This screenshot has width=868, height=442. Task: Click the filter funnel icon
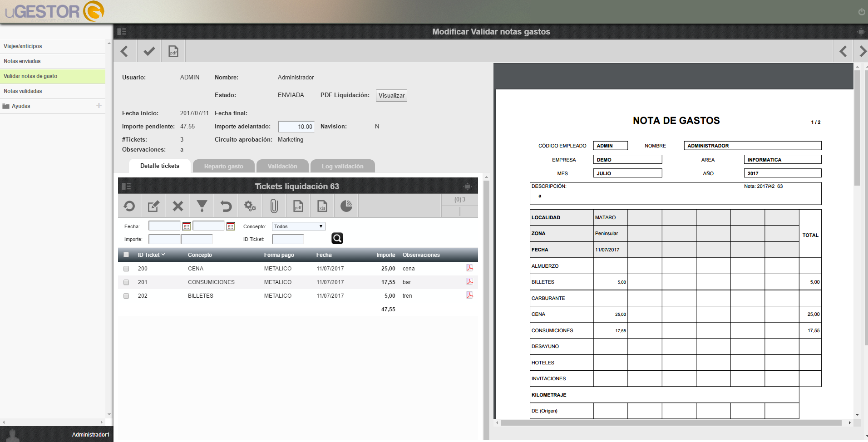pyautogui.click(x=202, y=206)
